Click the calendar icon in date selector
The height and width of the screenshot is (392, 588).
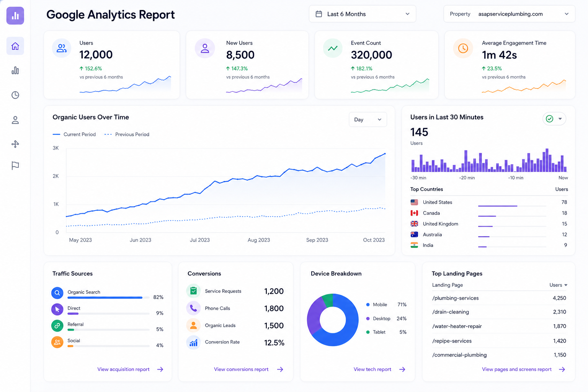(x=318, y=14)
